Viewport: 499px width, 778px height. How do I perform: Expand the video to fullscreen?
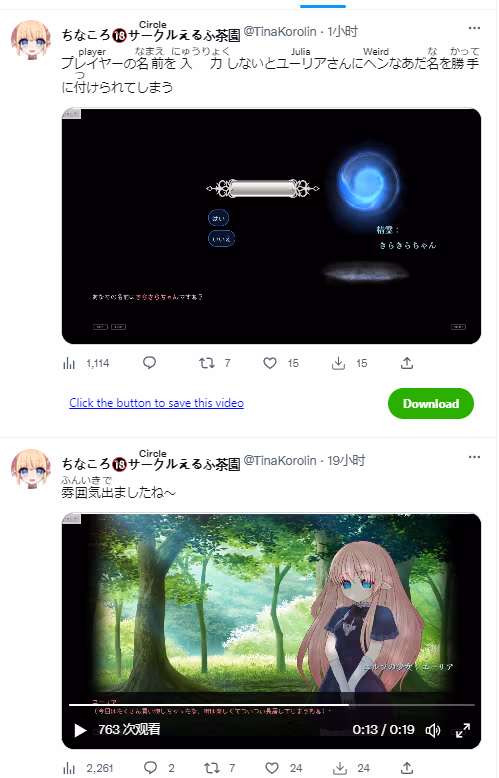point(463,730)
